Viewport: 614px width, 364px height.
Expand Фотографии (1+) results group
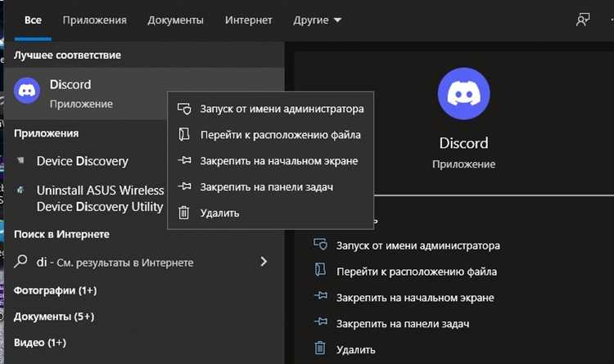(x=55, y=290)
